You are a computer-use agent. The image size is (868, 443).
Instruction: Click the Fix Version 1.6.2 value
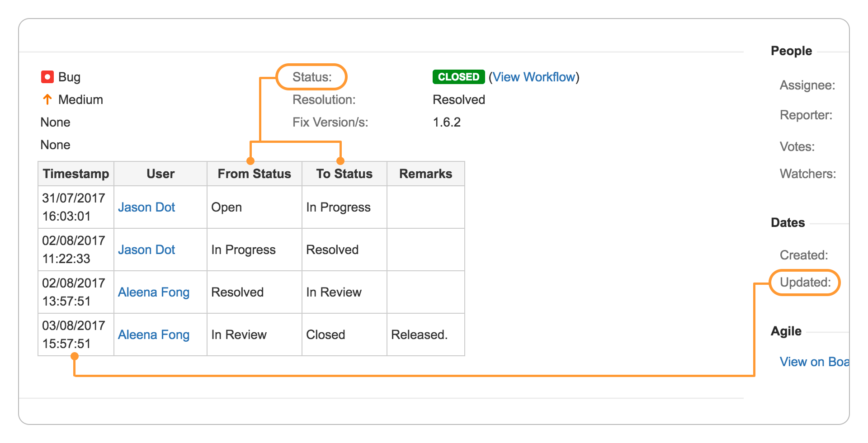click(x=446, y=122)
